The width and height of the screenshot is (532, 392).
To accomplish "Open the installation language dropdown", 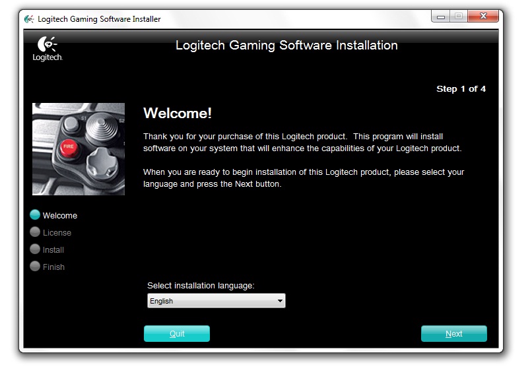I will tap(216, 301).
